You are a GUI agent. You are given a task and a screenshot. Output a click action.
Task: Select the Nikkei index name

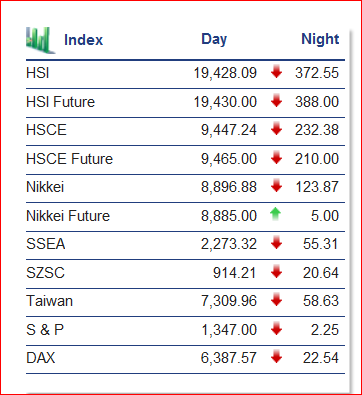pos(45,187)
